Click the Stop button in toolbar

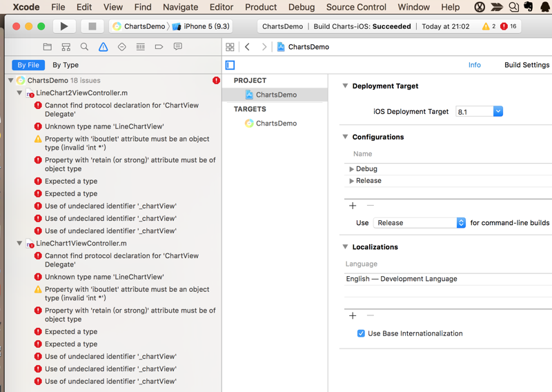pyautogui.click(x=91, y=26)
